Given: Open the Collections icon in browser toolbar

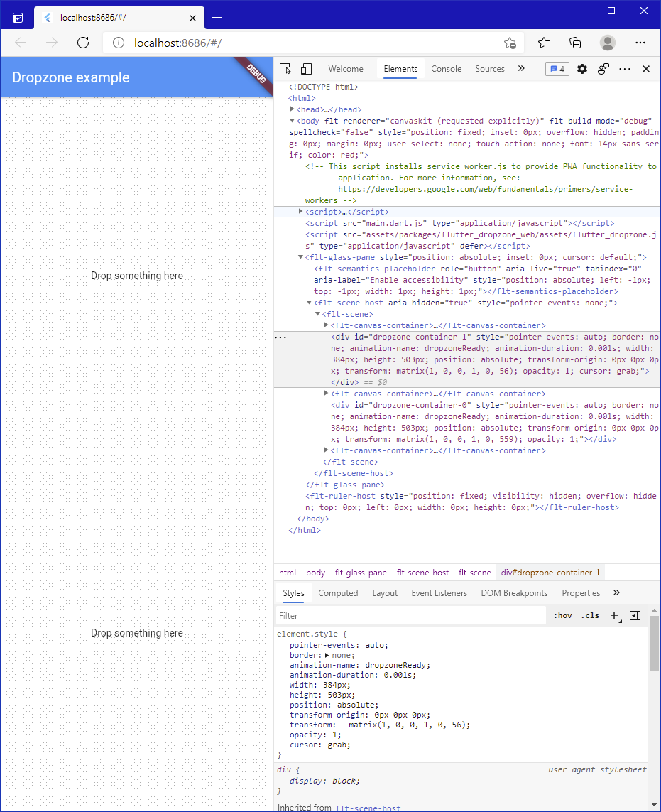Looking at the screenshot, I should click(575, 43).
